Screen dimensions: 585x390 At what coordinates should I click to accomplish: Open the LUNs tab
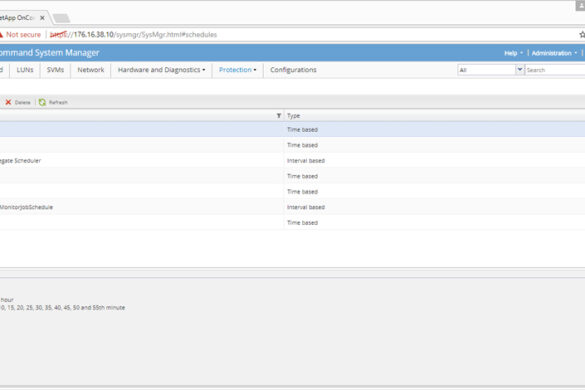(25, 70)
